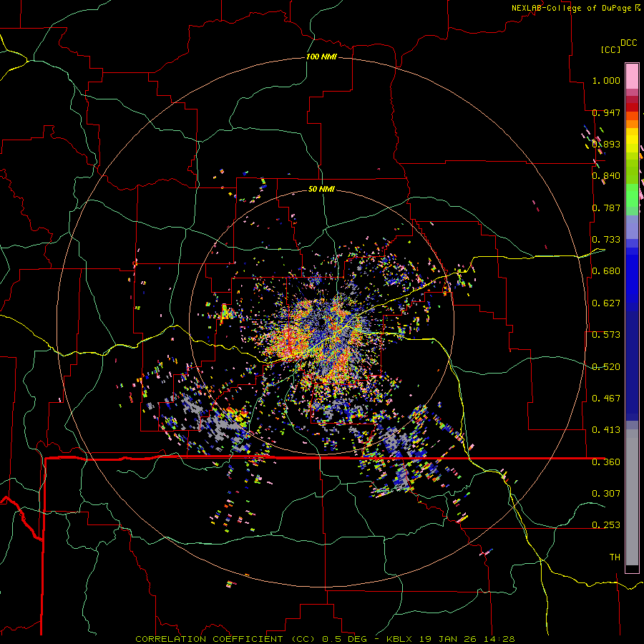Select the 0.520 scale value

(x=606, y=367)
